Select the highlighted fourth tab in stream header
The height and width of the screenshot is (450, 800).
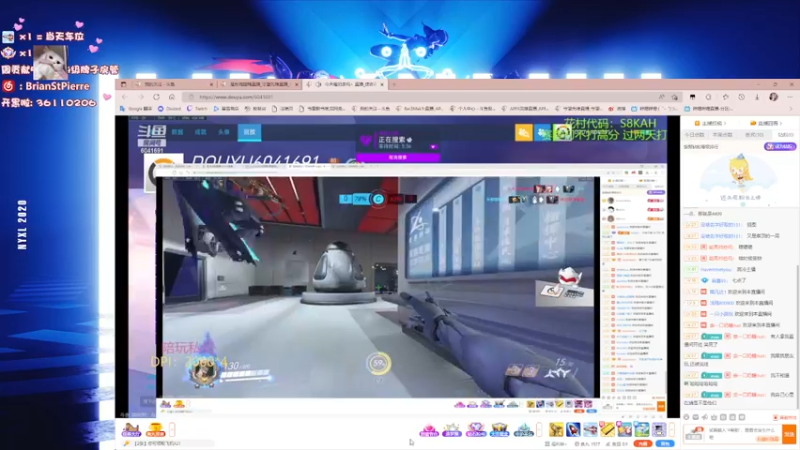(249, 132)
